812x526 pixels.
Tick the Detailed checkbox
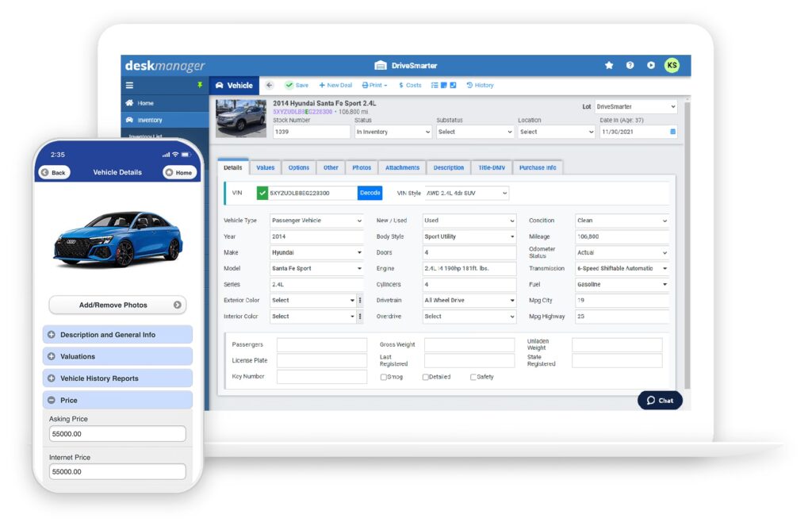(426, 377)
